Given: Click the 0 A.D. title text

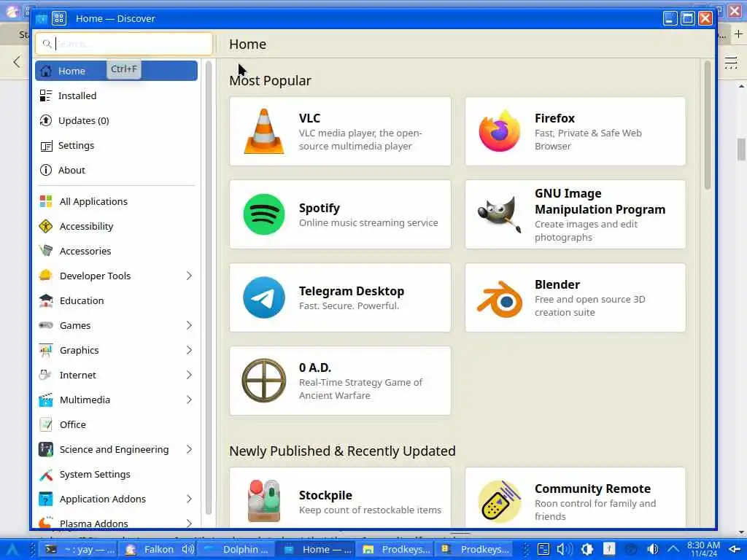Looking at the screenshot, I should pyautogui.click(x=315, y=367).
